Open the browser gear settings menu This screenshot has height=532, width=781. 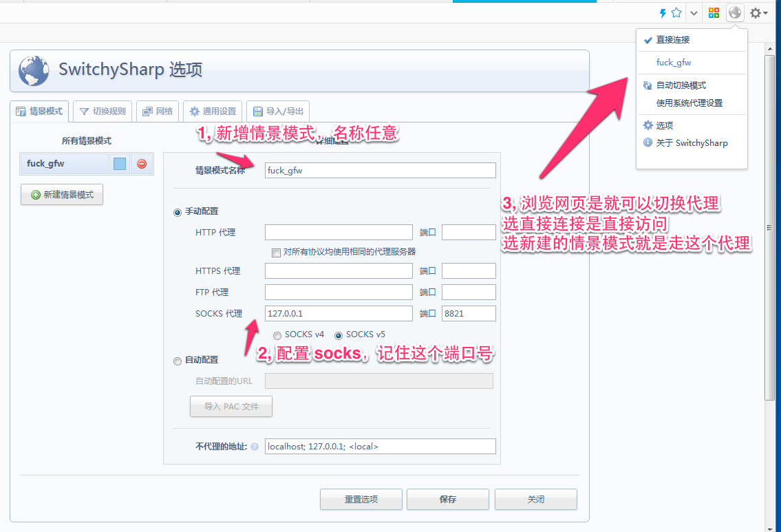point(758,13)
